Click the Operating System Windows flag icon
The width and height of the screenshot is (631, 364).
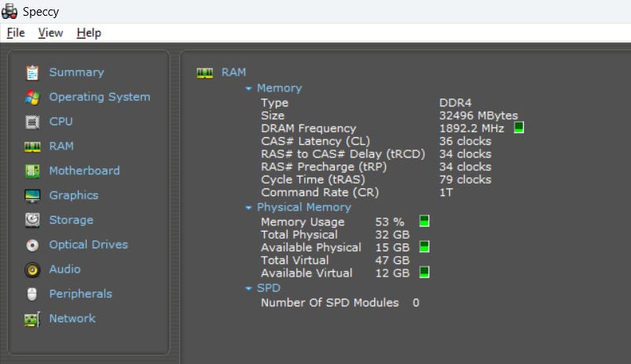point(32,98)
